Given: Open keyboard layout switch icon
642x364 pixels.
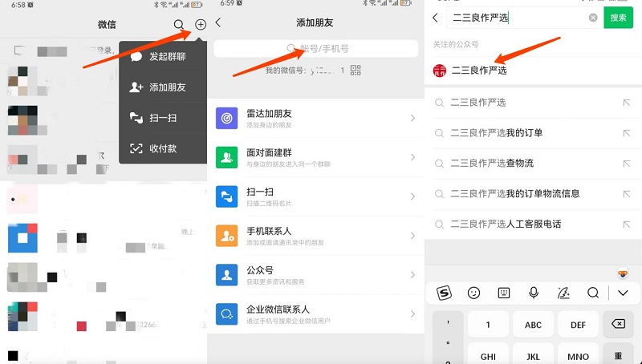Looking at the screenshot, I should (504, 293).
